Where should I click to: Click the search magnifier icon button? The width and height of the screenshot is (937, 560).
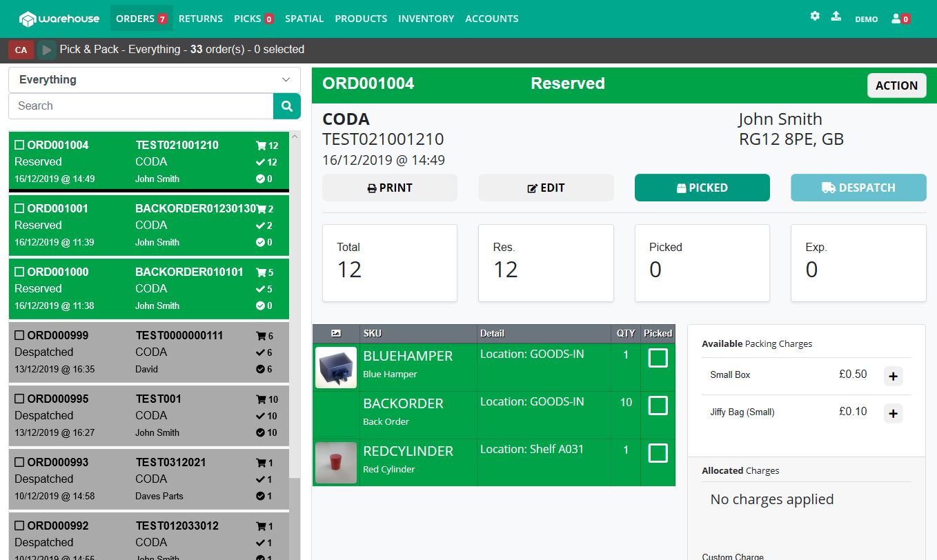click(287, 106)
